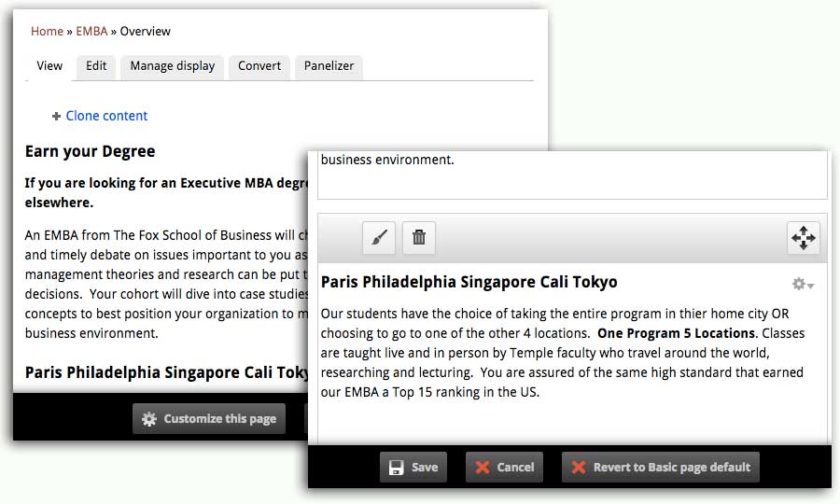Select the Manage display tab
The height and width of the screenshot is (504, 840).
[172, 66]
